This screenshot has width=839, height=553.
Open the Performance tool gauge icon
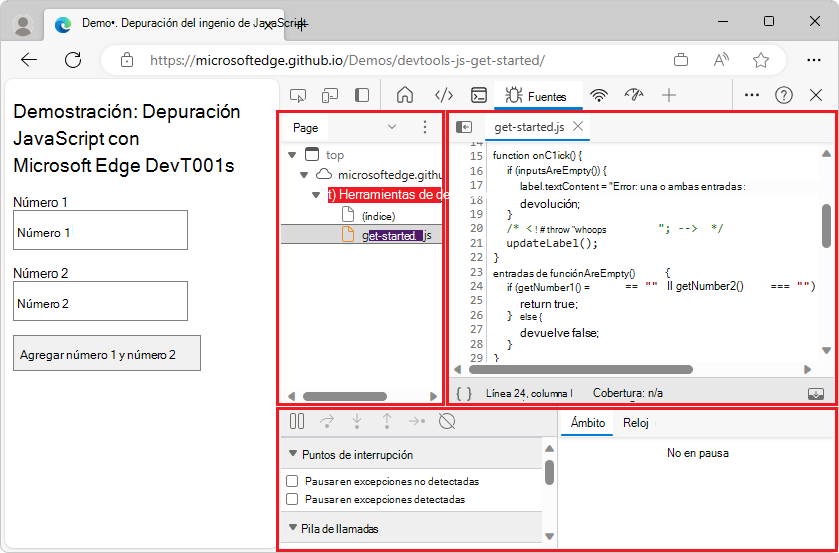click(634, 95)
